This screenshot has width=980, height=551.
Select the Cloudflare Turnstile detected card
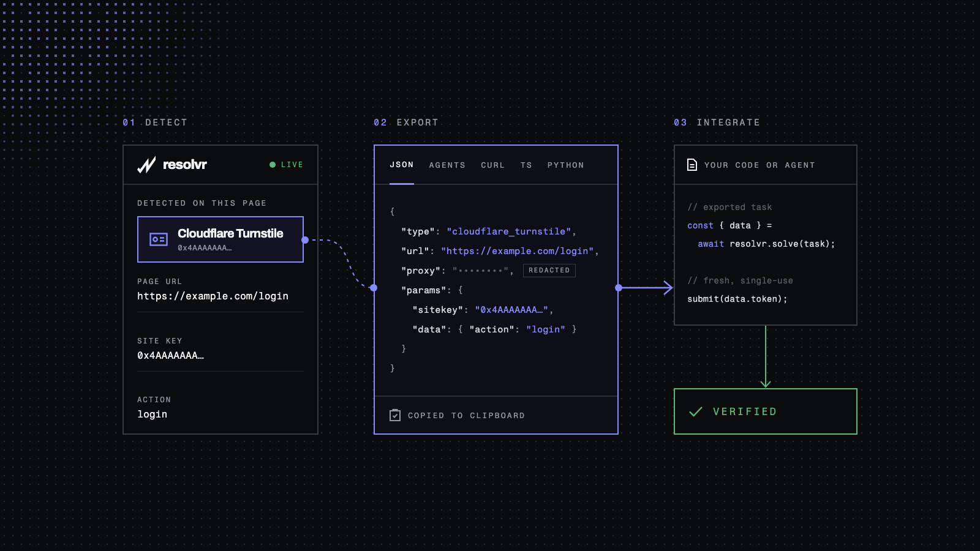point(221,239)
